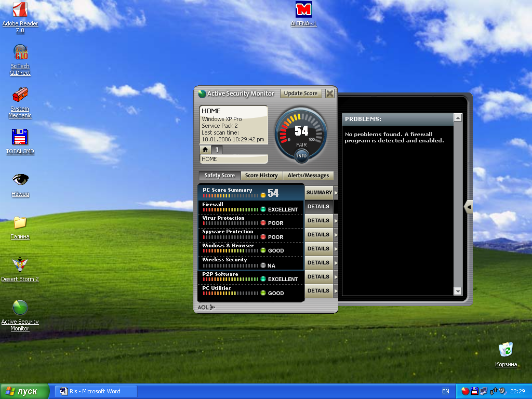Expand arrow next to Virus Protection DETAILS
The height and width of the screenshot is (399, 532).
pos(336,221)
